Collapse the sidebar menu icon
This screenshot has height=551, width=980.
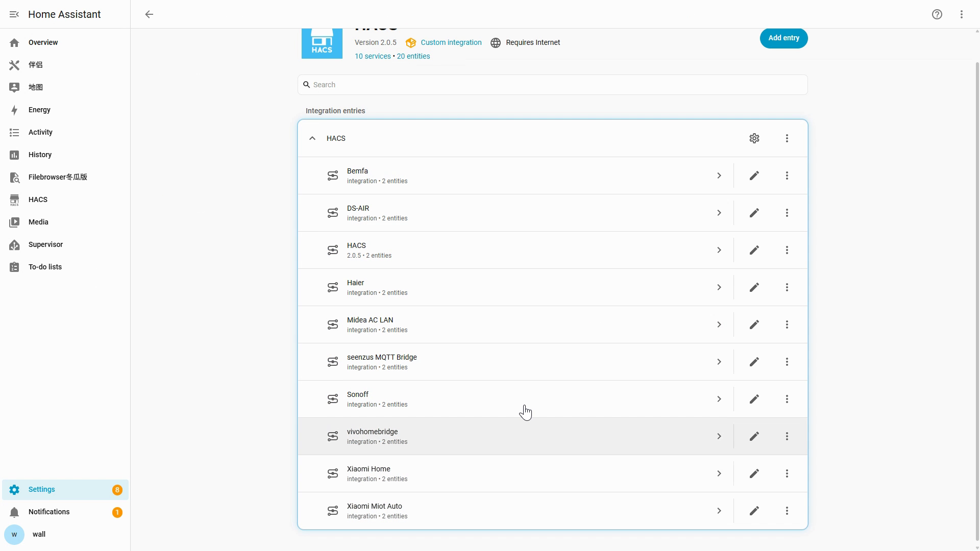pyautogui.click(x=14, y=14)
